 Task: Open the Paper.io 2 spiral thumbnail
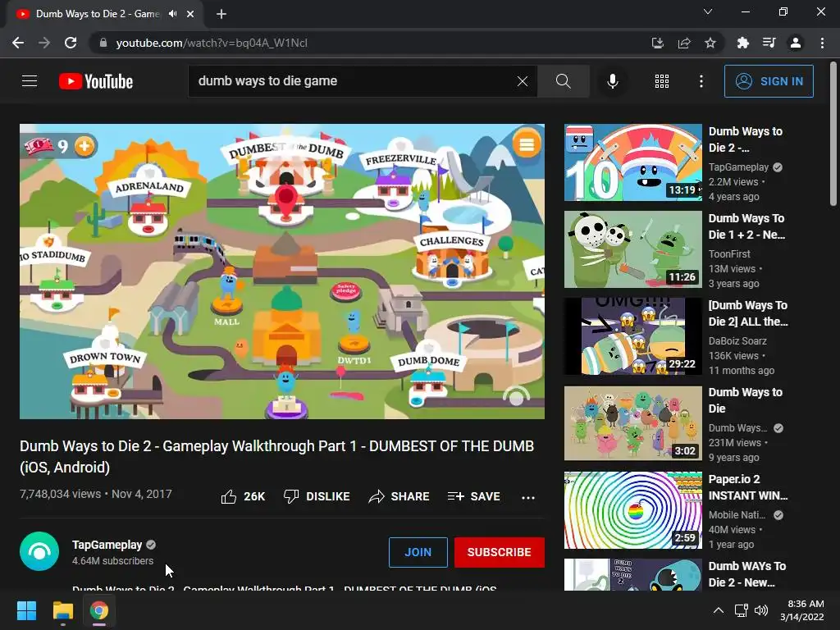coord(633,510)
